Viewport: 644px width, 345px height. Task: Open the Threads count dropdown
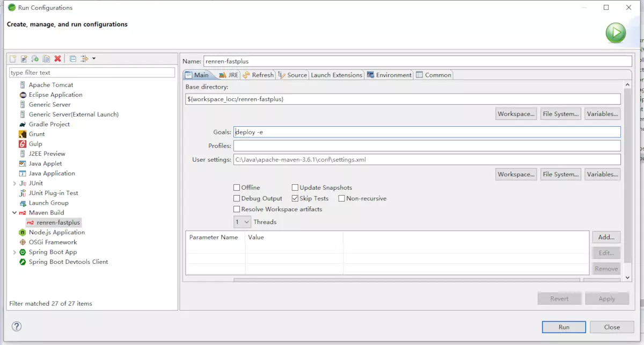click(243, 222)
